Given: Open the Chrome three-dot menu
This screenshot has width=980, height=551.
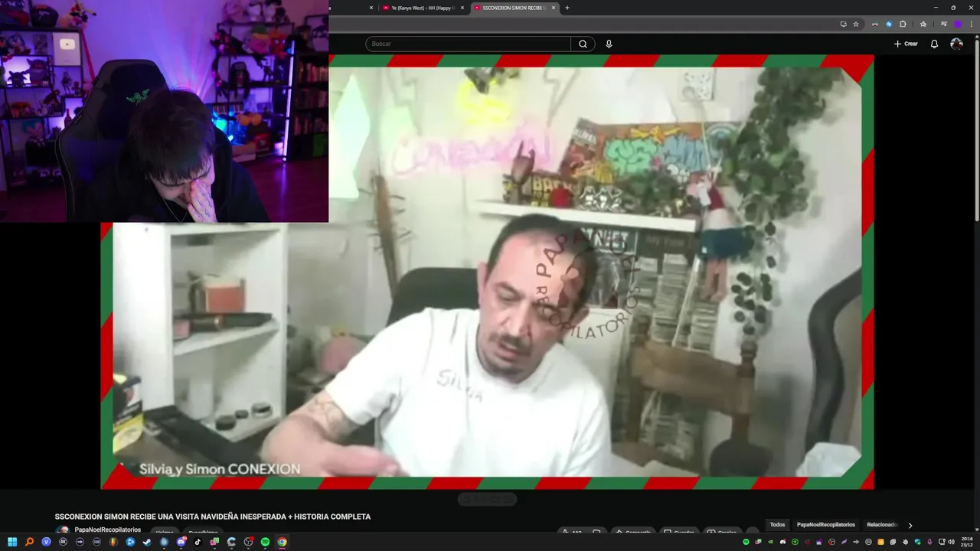Looking at the screenshot, I should pyautogui.click(x=972, y=24).
